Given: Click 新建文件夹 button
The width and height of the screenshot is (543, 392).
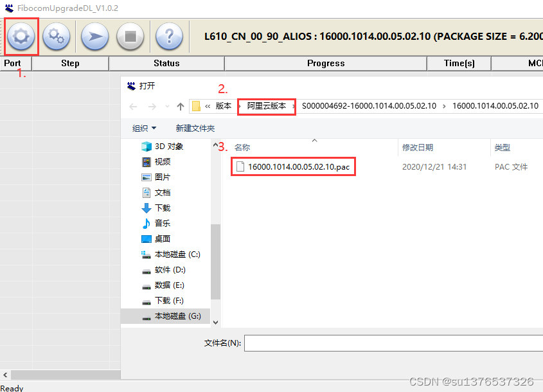Looking at the screenshot, I should 195,129.
